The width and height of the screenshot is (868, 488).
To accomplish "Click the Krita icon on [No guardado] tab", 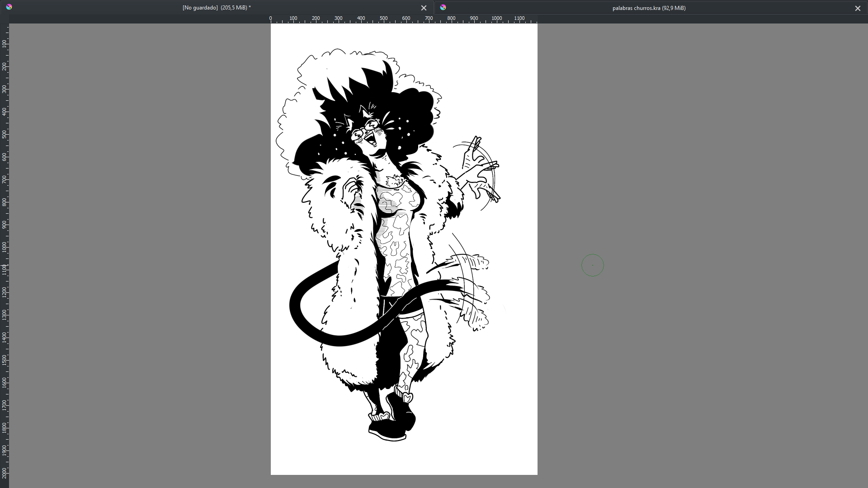I will click(9, 7).
